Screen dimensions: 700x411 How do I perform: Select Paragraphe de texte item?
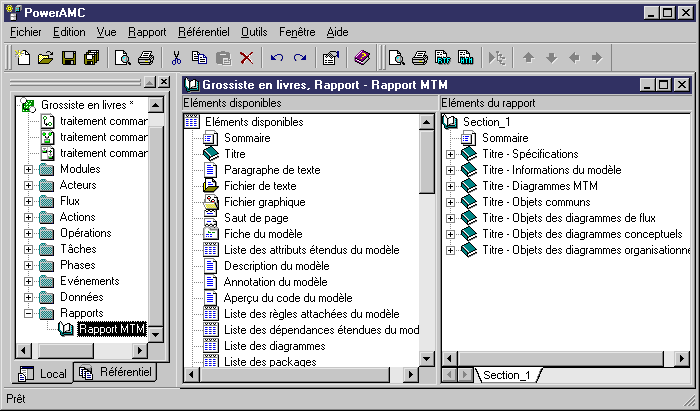[x=272, y=170]
